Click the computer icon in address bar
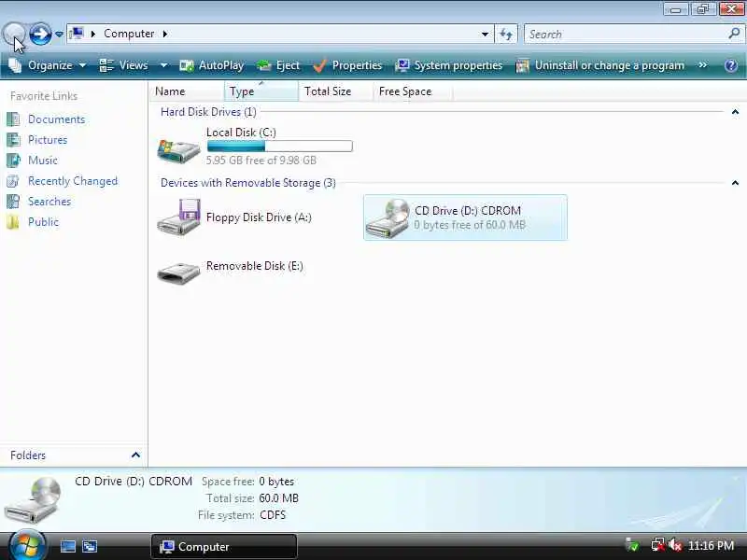 tap(77, 34)
